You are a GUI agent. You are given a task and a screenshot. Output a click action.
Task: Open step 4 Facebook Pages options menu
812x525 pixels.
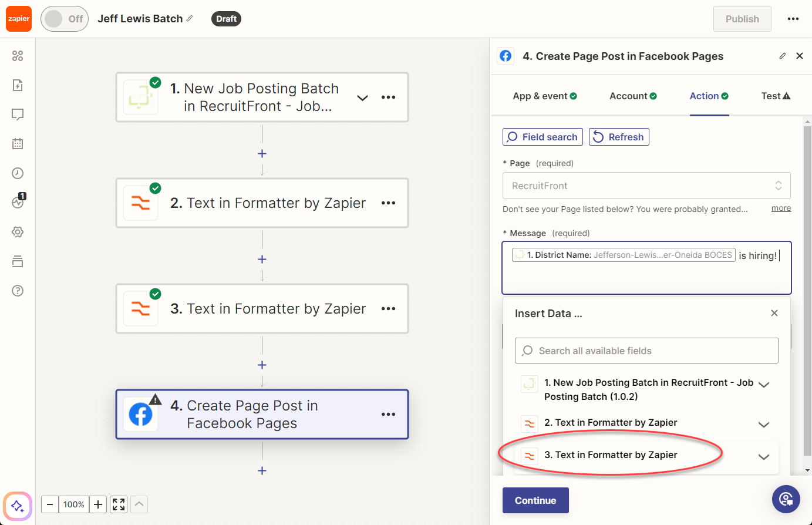(x=388, y=415)
